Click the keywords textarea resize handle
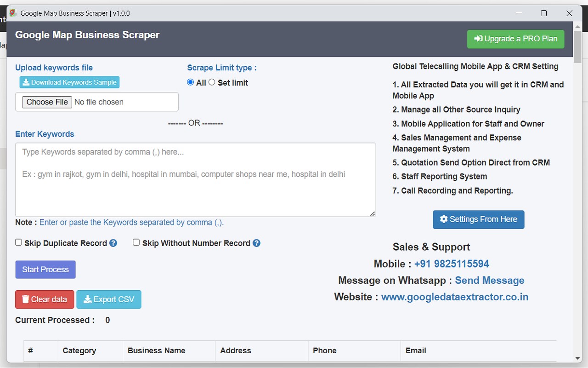 pos(373,213)
